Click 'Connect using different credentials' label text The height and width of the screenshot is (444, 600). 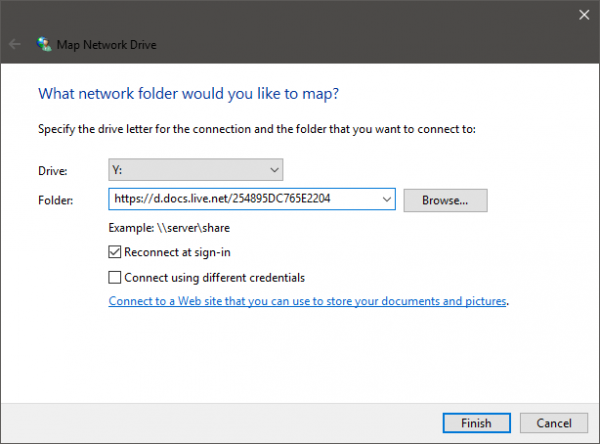coord(215,278)
